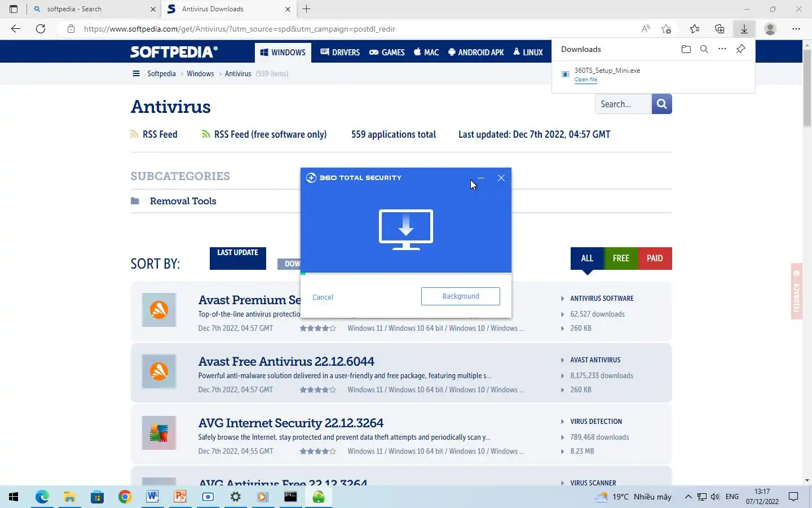Add page to favorites star icon
This screenshot has width=812, height=508.
667,29
